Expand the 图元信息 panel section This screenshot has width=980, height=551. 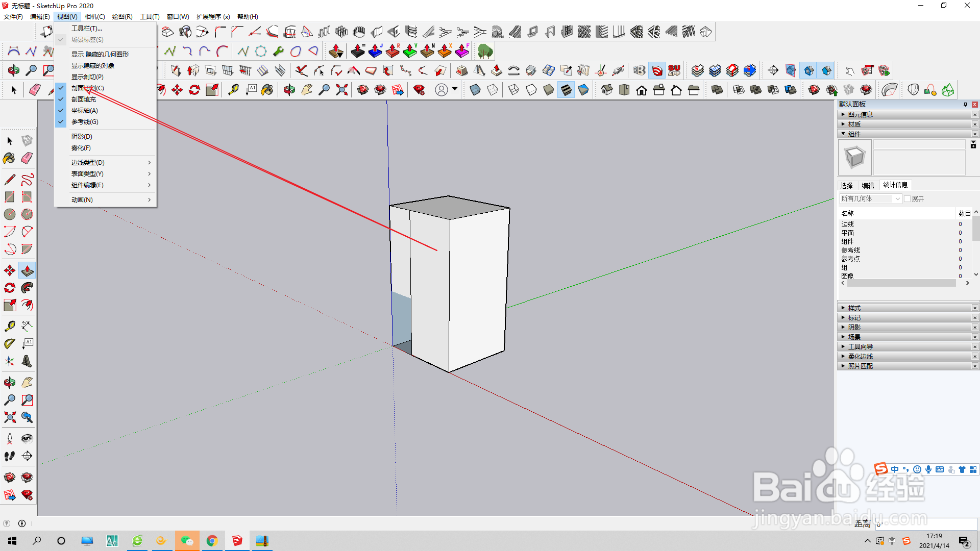click(x=861, y=115)
